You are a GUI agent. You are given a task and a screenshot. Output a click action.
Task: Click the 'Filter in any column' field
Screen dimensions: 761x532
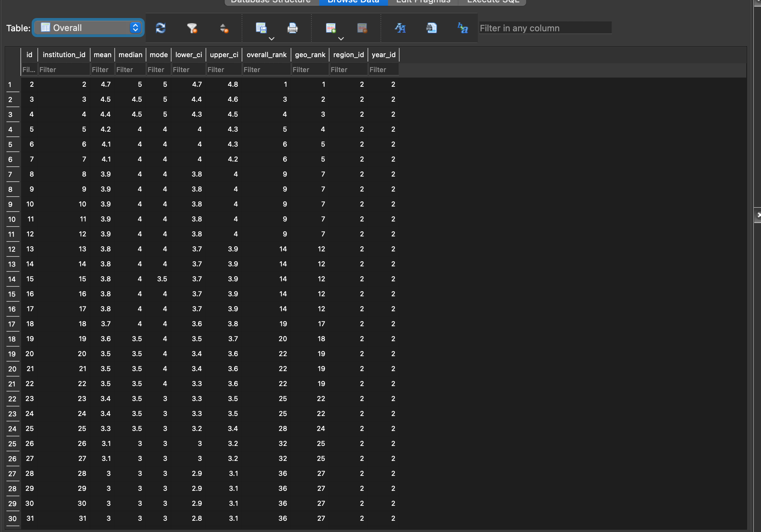(x=545, y=28)
